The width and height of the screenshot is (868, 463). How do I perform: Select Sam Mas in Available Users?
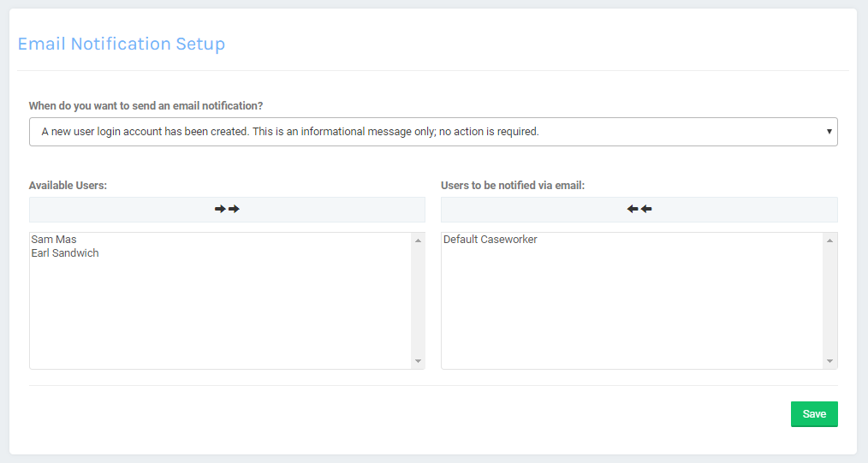pos(54,240)
